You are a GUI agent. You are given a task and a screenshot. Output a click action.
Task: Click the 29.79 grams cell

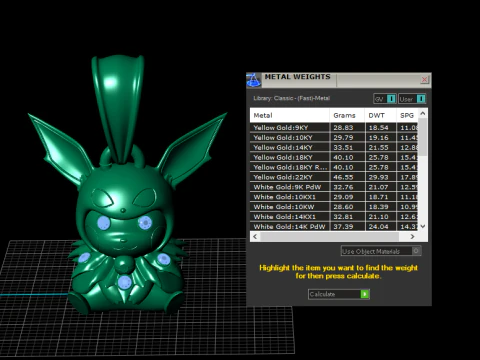click(x=347, y=137)
